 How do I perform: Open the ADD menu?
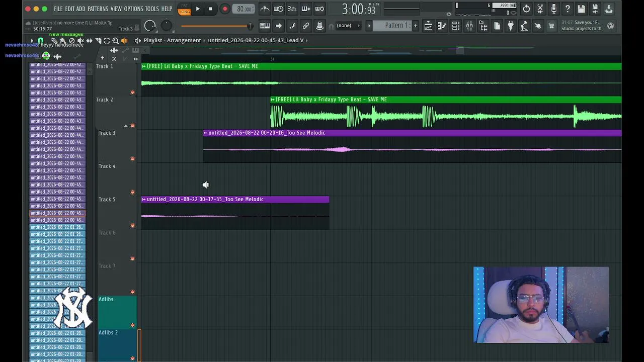81,9
